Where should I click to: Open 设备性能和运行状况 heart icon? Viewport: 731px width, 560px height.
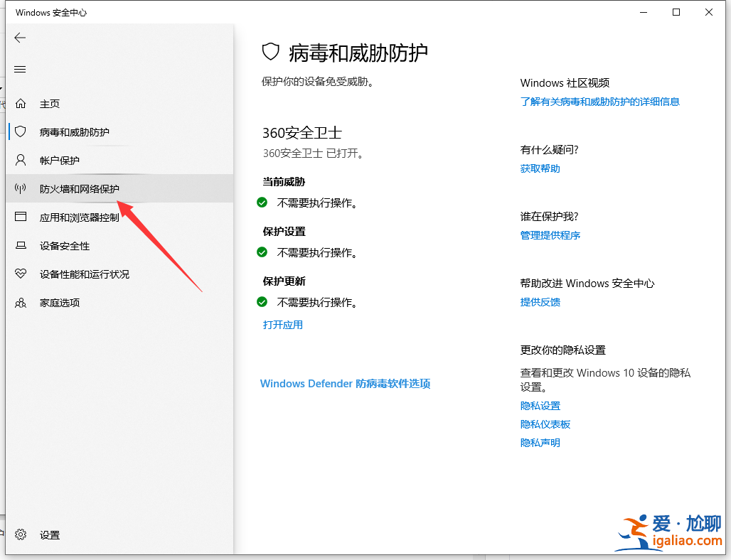[x=20, y=274]
